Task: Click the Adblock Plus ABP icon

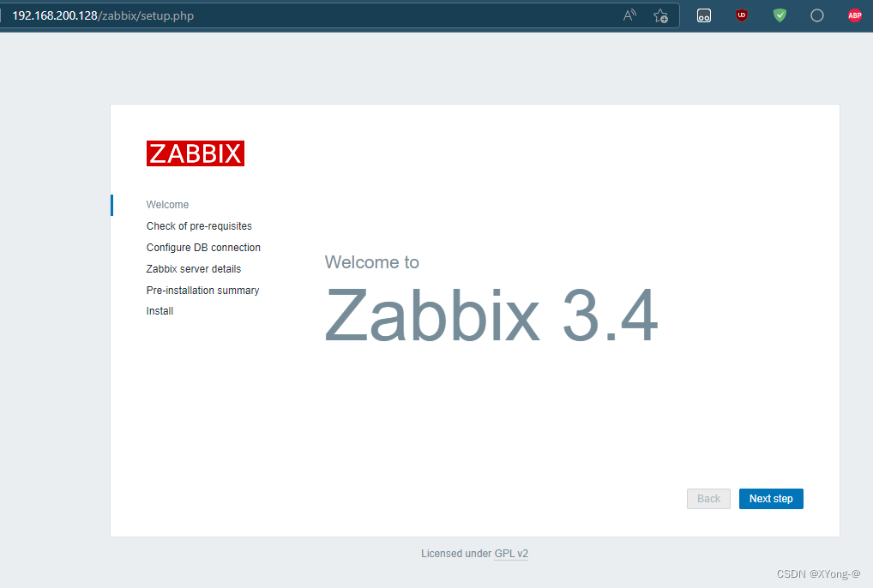Action: click(855, 15)
